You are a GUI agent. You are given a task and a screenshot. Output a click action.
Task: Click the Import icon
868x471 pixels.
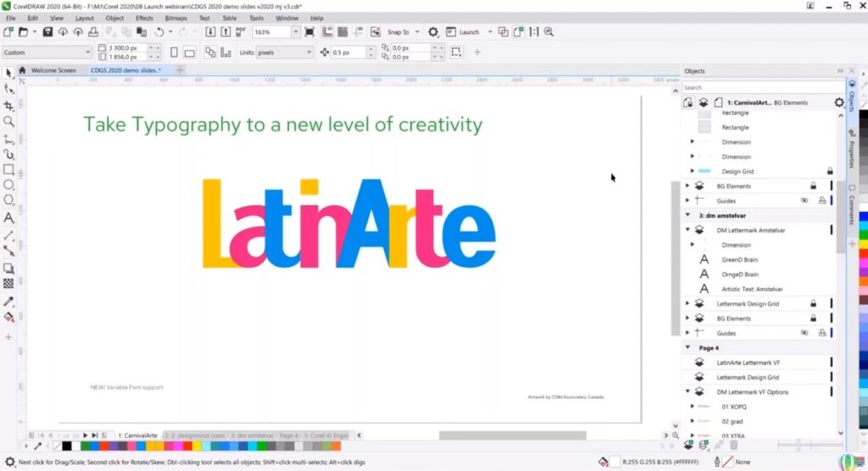click(x=210, y=32)
